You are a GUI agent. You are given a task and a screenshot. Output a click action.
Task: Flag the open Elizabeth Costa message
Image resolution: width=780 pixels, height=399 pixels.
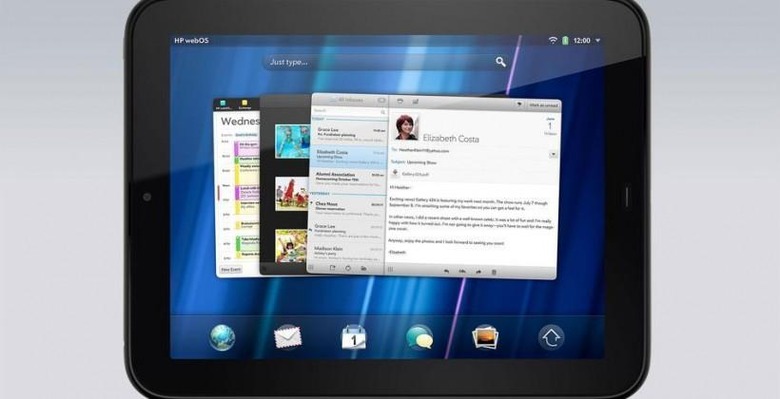(519, 105)
